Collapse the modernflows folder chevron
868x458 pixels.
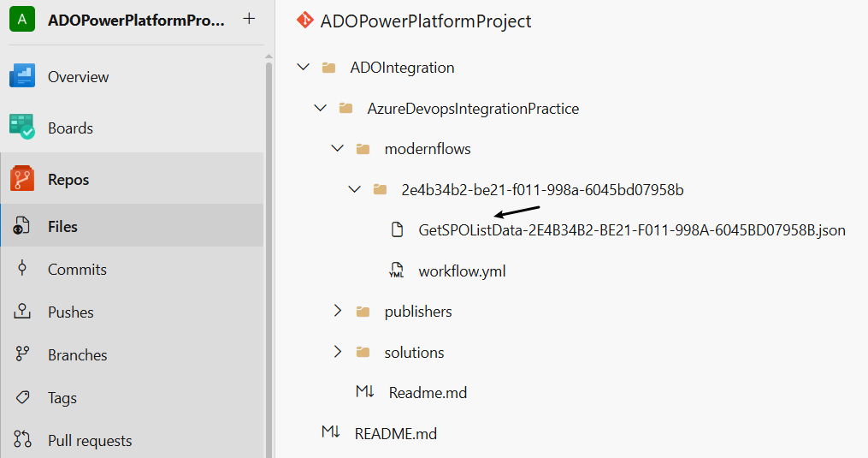click(x=338, y=149)
